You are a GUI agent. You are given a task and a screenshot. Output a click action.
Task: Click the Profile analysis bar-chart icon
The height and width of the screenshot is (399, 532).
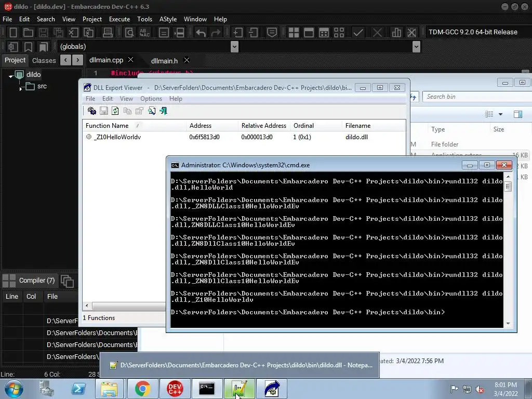(396, 33)
